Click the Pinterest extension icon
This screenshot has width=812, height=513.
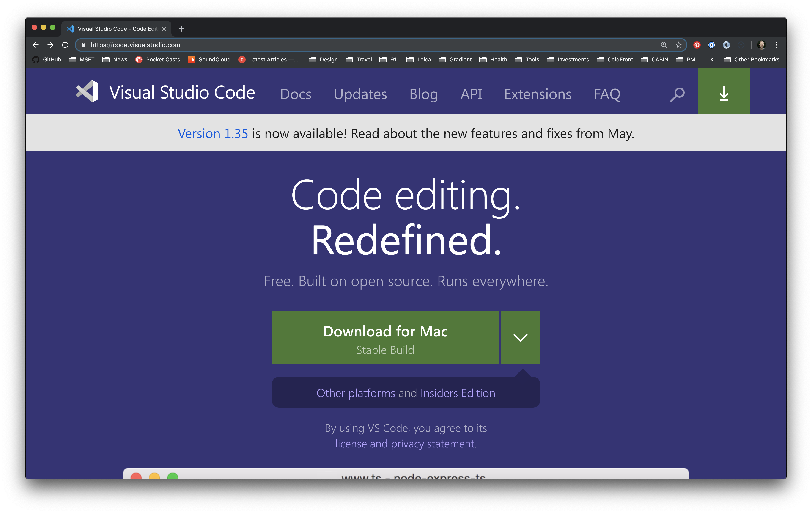point(697,45)
